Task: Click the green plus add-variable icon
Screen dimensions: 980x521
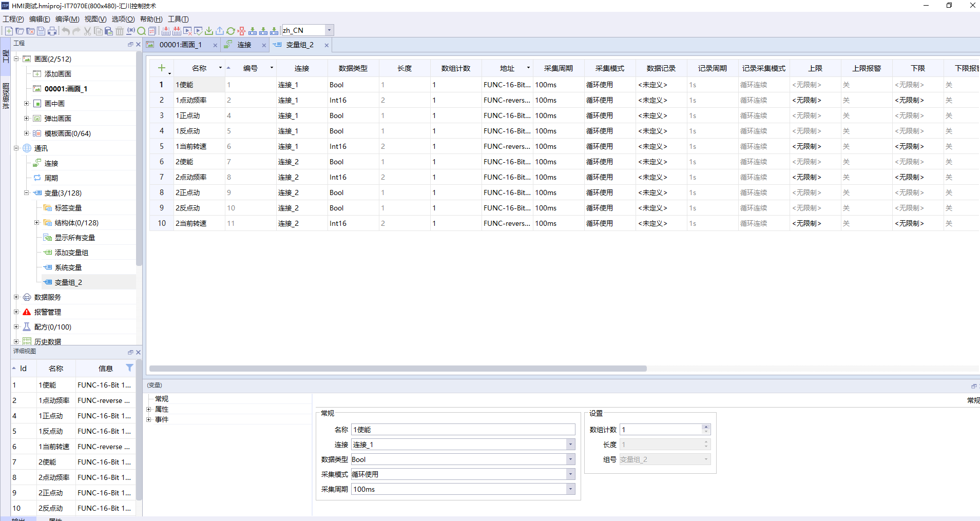Action: coord(161,68)
